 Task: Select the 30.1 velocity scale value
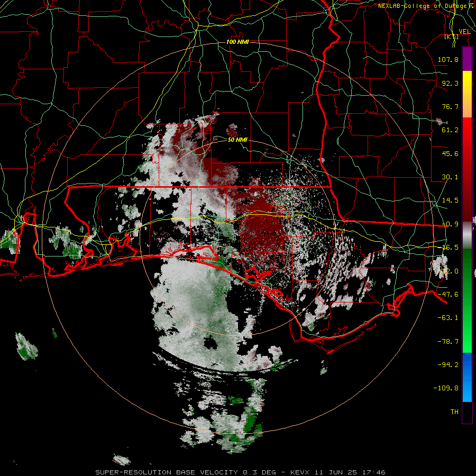click(450, 177)
